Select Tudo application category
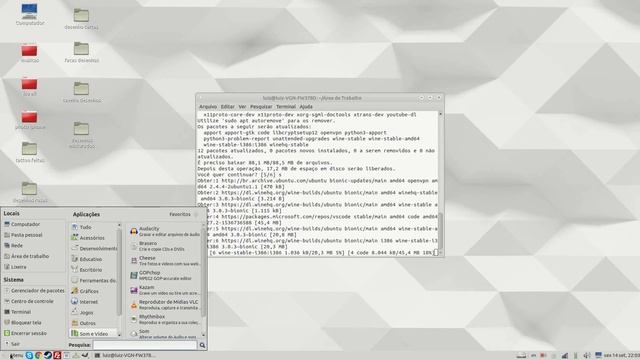Image resolution: width=640 pixels, height=360 pixels. [x=93, y=227]
